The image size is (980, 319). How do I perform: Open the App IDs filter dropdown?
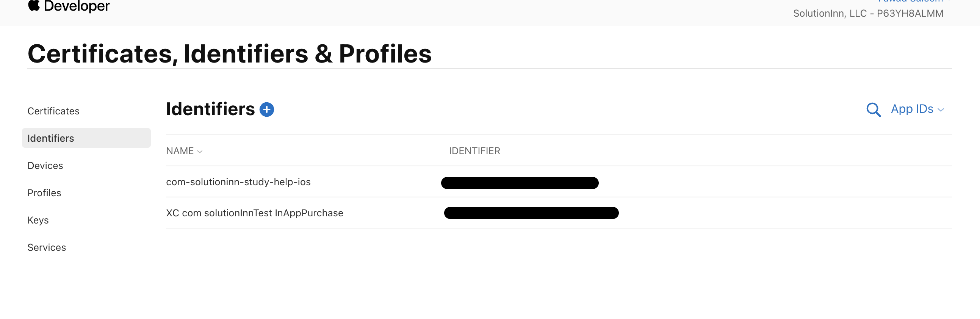917,109
